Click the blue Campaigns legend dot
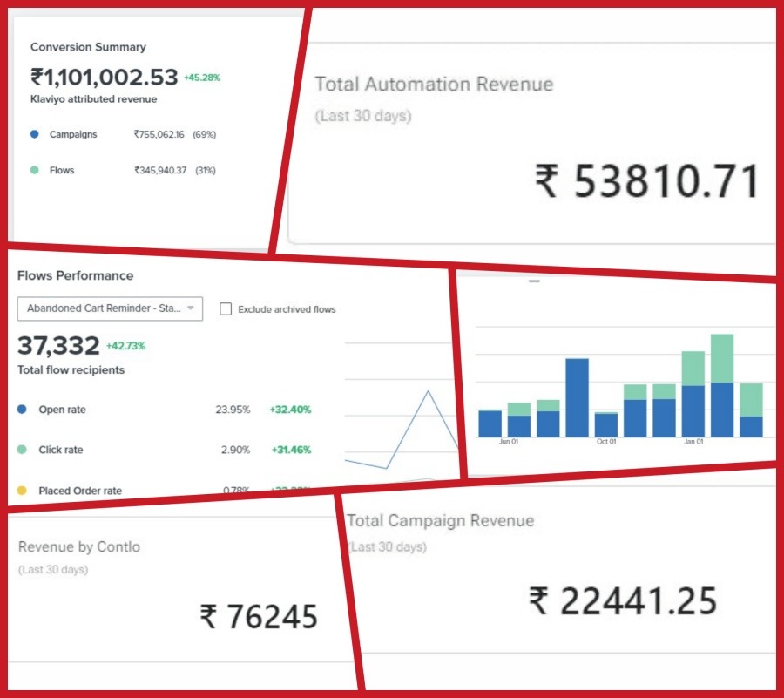 [x=34, y=135]
